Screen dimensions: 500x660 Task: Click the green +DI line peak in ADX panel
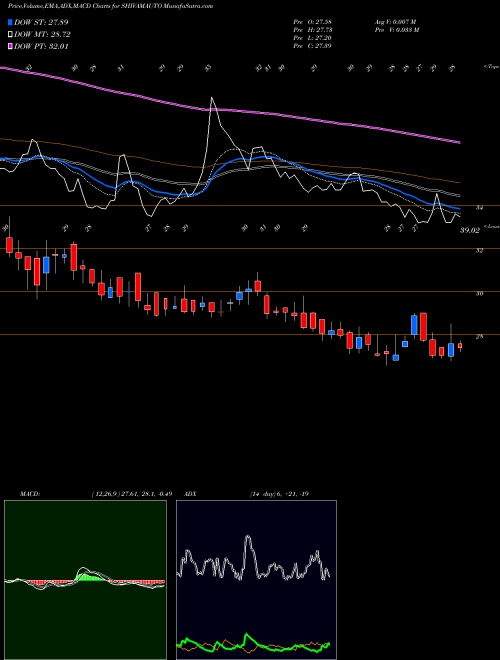247,636
